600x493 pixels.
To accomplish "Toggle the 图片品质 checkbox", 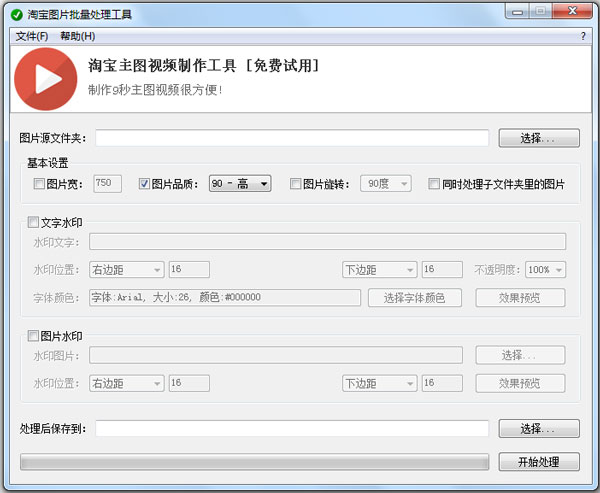I will [x=144, y=184].
